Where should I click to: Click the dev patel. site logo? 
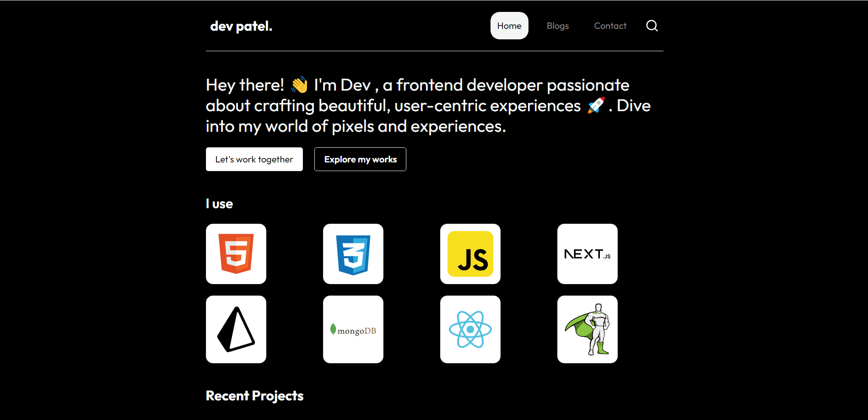pyautogui.click(x=241, y=26)
